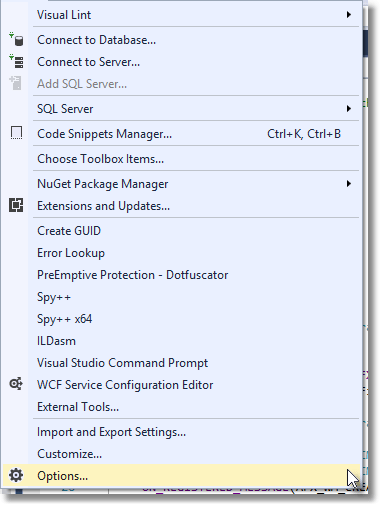The image size is (380, 506).
Task: Launch WCF Service Configuration Editor
Action: point(181,385)
